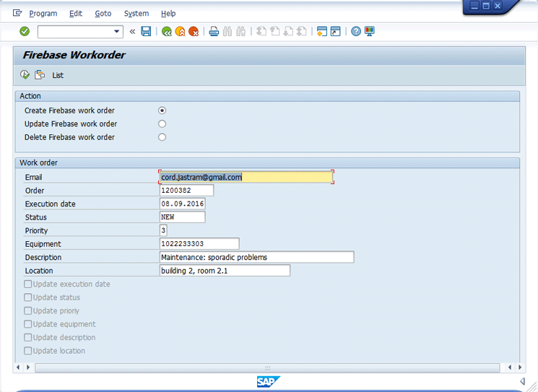Open Help via the question mark icon

tap(356, 31)
